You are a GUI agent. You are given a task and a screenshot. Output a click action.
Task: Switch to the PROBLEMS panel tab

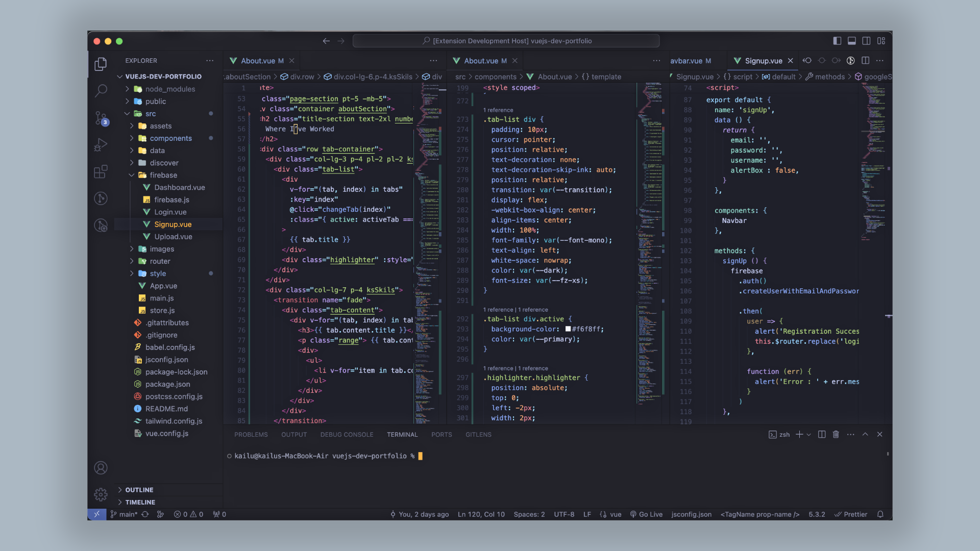(x=251, y=435)
